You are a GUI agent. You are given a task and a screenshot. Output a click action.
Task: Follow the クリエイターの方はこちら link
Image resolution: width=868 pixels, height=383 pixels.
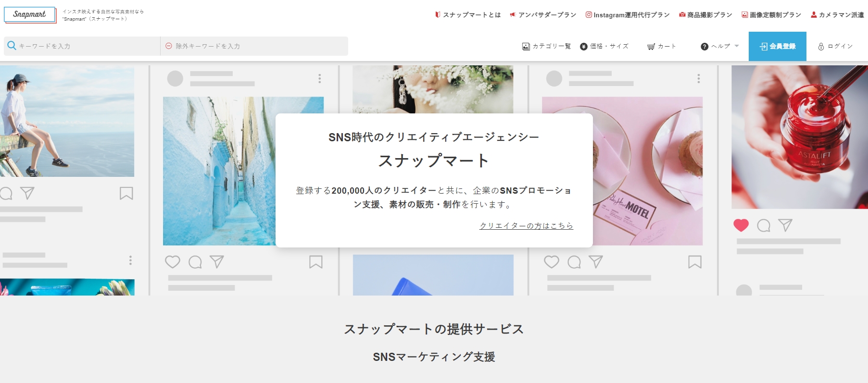click(x=526, y=225)
